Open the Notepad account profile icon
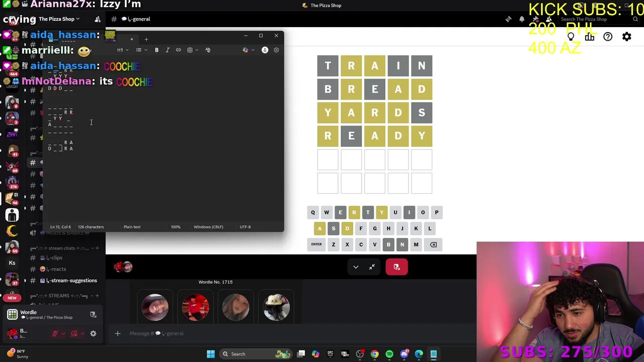 (265, 50)
